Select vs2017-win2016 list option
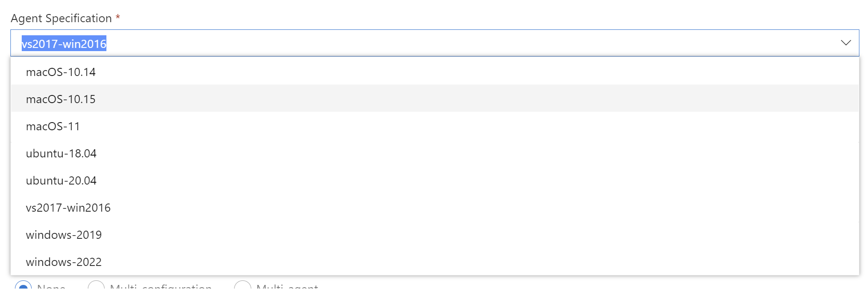 click(x=435, y=207)
